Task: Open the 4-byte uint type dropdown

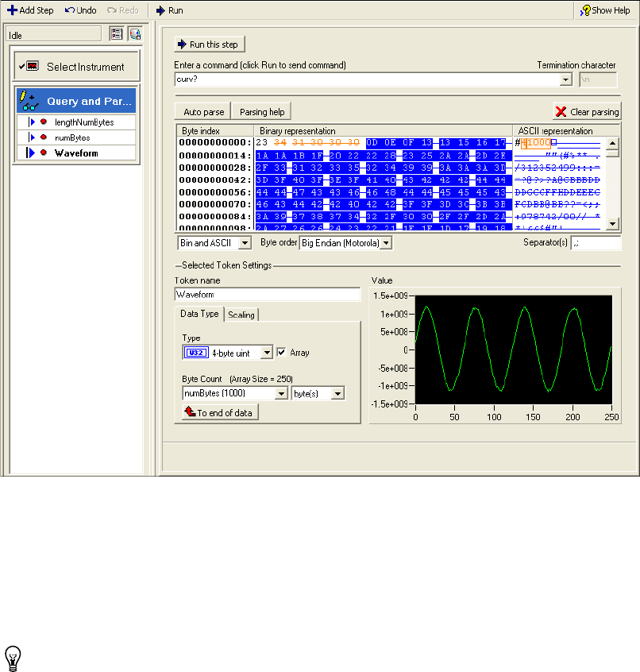Action: point(267,353)
